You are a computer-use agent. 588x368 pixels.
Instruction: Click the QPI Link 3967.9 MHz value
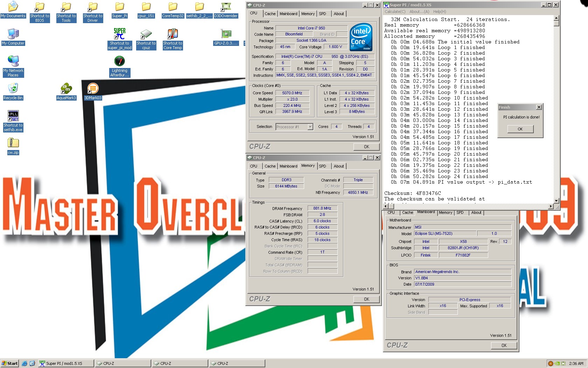(292, 111)
